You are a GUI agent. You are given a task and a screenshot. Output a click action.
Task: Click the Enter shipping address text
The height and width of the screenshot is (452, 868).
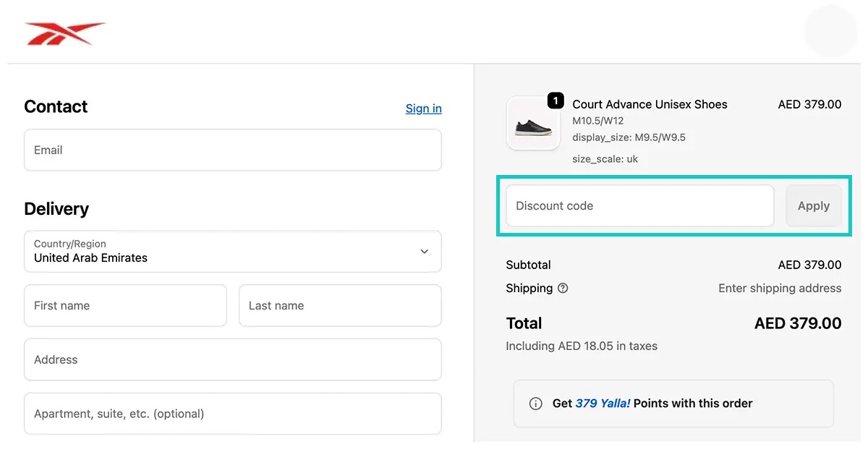(x=780, y=288)
